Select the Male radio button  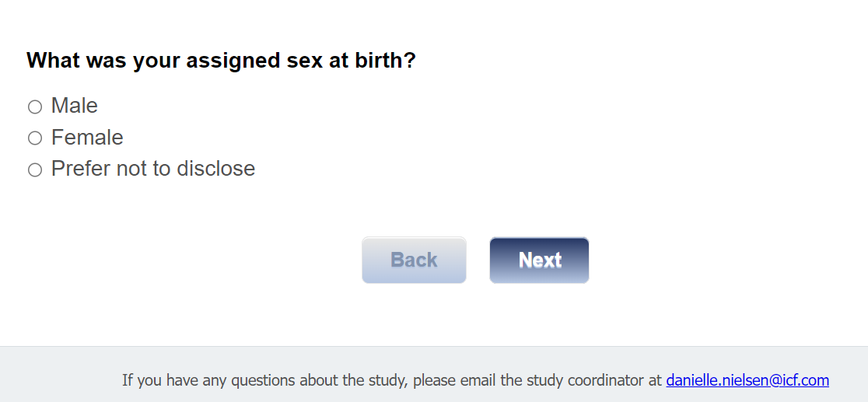click(x=35, y=107)
